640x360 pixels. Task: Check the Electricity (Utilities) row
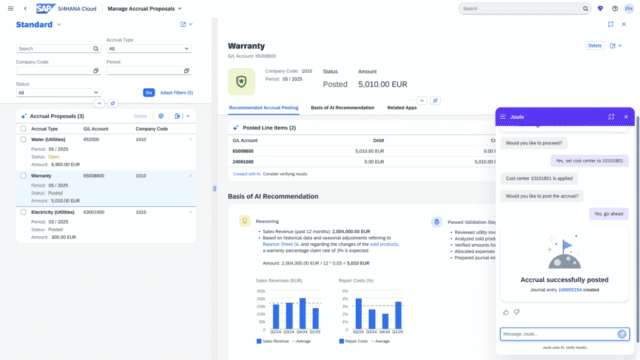click(x=23, y=212)
